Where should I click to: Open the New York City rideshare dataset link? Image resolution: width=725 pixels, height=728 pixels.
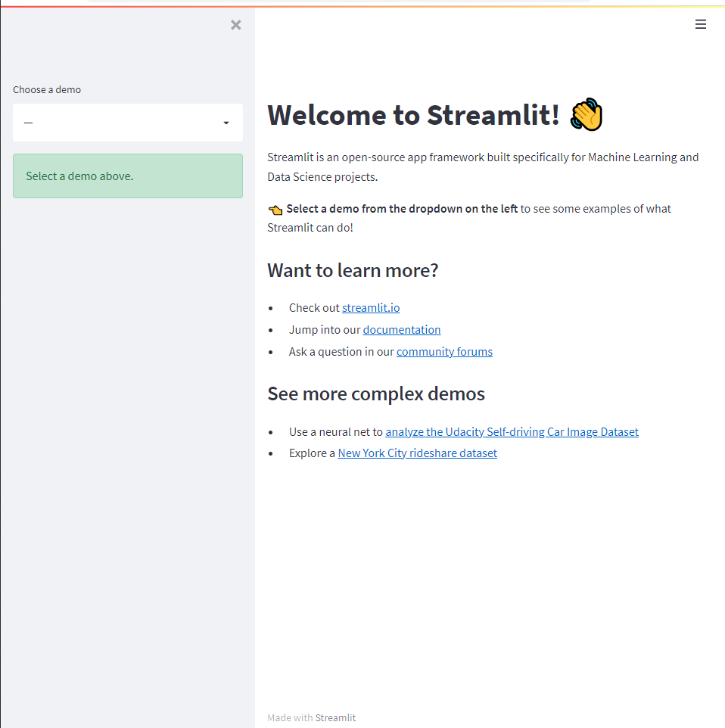tap(417, 453)
